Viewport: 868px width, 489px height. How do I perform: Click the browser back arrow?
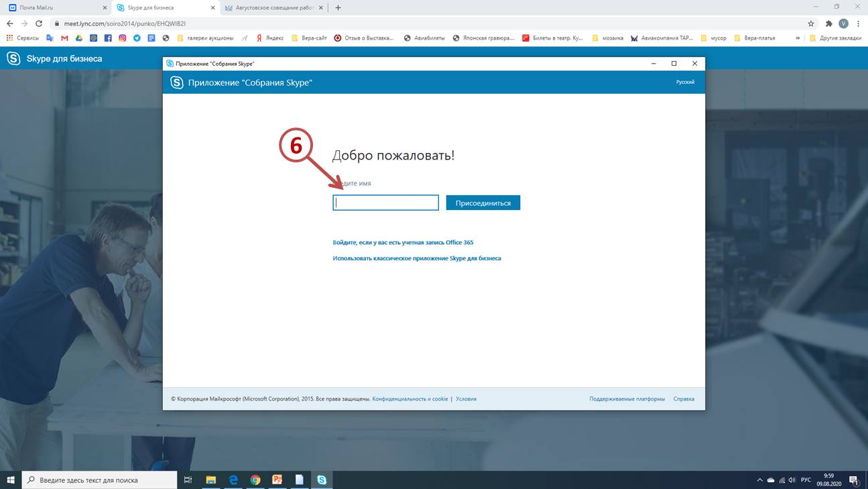[9, 23]
